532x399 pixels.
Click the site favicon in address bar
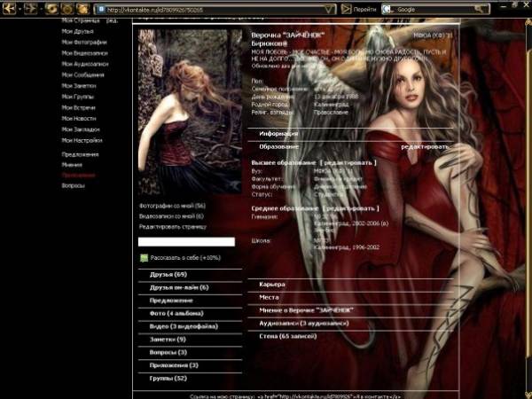pyautogui.click(x=101, y=10)
